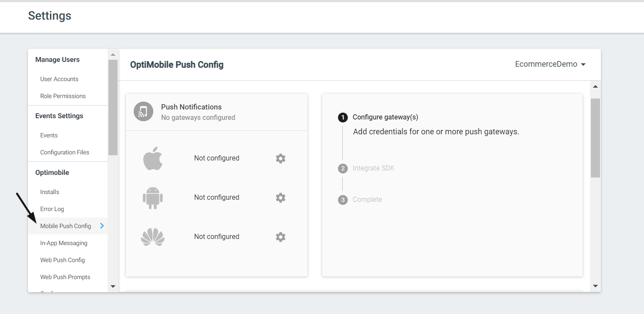The height and width of the screenshot is (314, 644).
Task: Click 'No gateways configured' text
Action: pos(198,118)
